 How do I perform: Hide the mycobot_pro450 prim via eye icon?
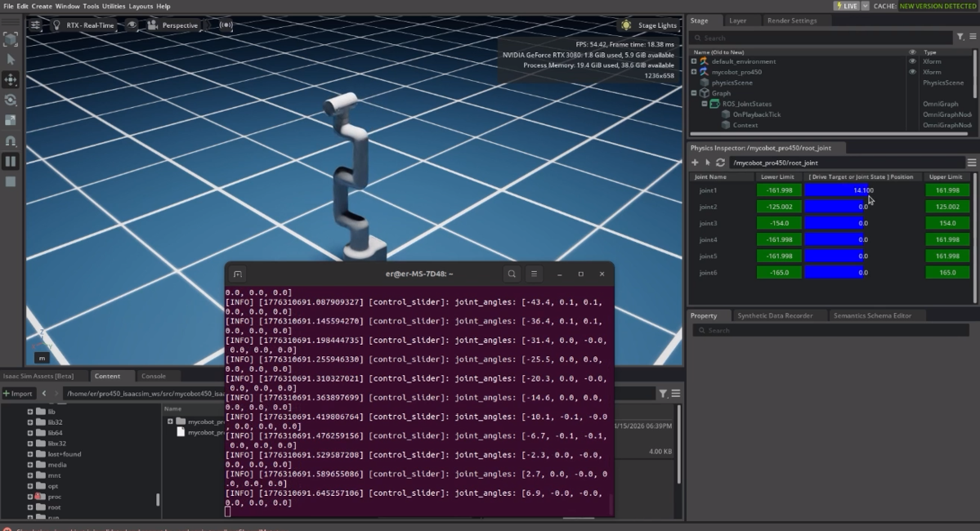coord(913,72)
